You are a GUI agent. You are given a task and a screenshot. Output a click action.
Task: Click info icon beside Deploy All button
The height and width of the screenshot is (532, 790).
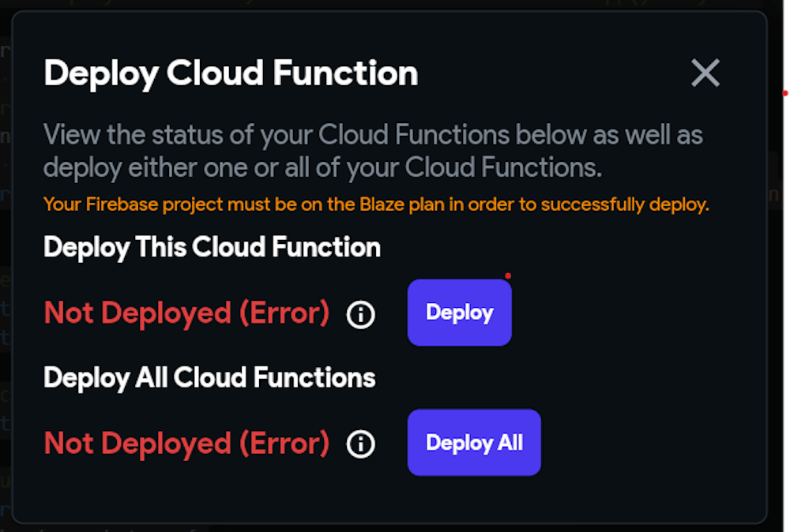[x=361, y=444]
